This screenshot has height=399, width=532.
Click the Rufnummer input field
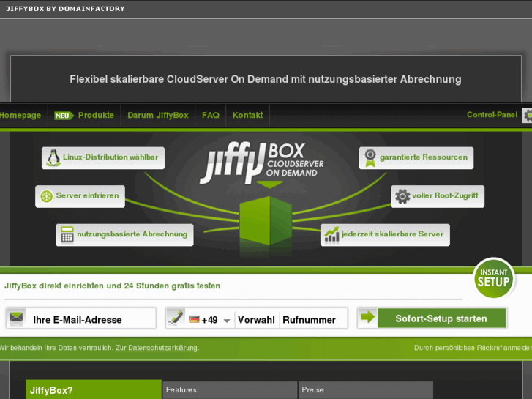(x=313, y=320)
